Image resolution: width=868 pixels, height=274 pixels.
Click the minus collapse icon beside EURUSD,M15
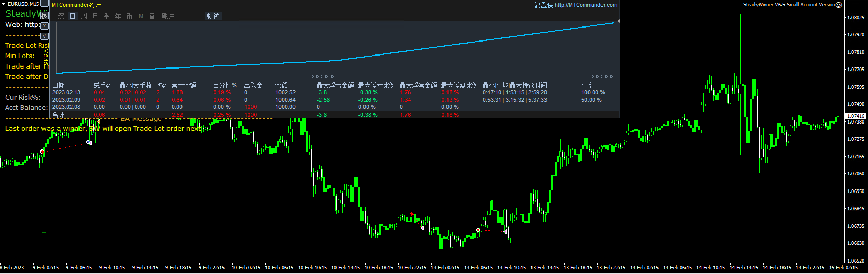point(45,4)
